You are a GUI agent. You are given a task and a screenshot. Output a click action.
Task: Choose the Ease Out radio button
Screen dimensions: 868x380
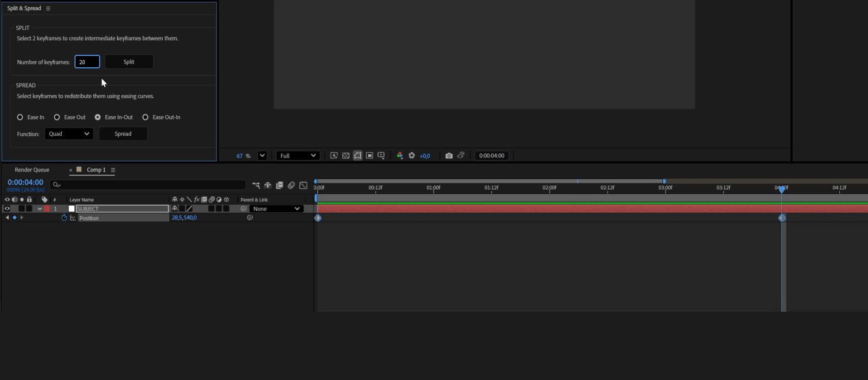pyautogui.click(x=57, y=117)
